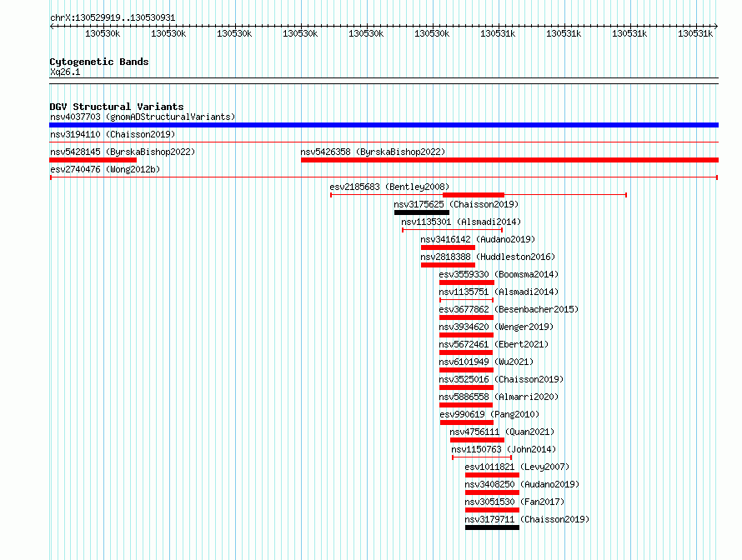Open esv1011821 (Levy2007) variant

coord(517,467)
